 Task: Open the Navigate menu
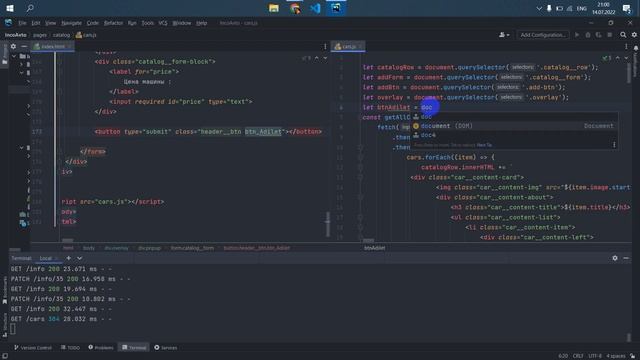pyautogui.click(x=71, y=23)
